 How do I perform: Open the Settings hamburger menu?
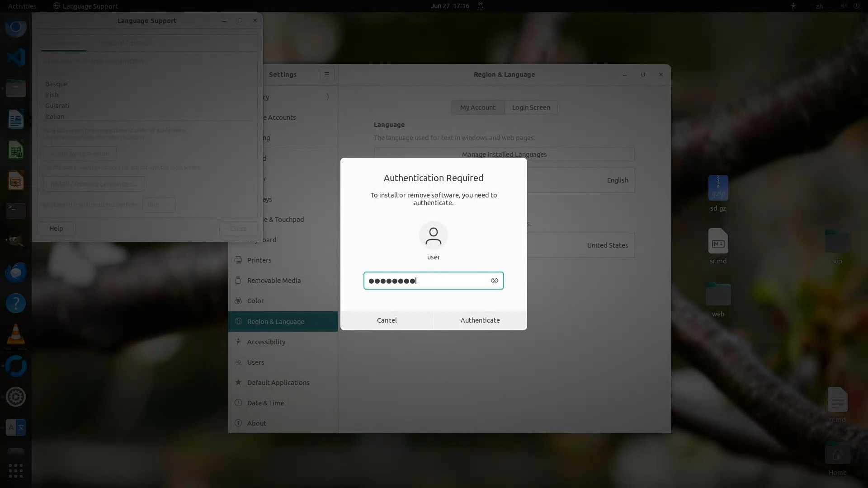coord(326,75)
